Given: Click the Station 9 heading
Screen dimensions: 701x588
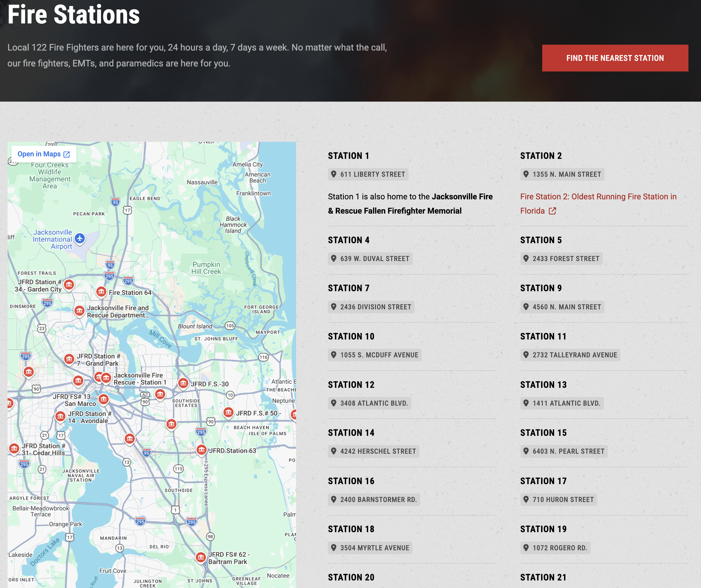Looking at the screenshot, I should (x=541, y=288).
